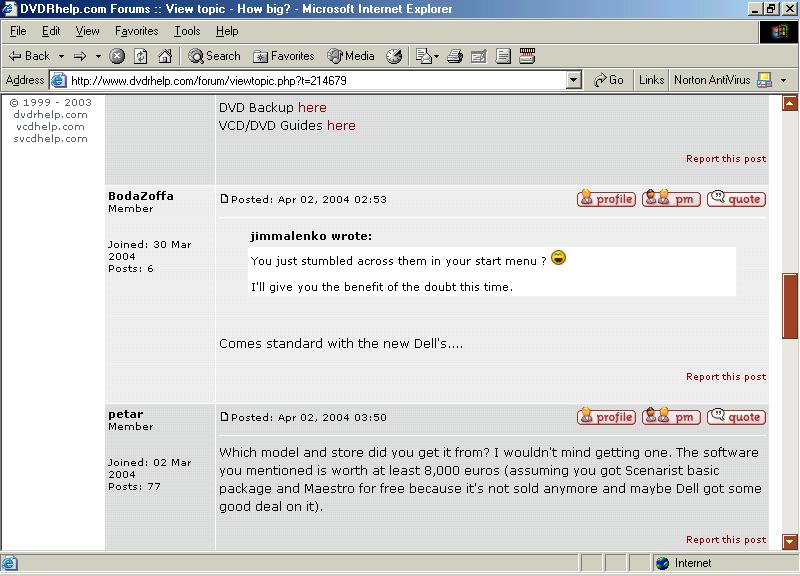Open the Links toolbar
Screen dimensions: 800x576
coord(652,80)
